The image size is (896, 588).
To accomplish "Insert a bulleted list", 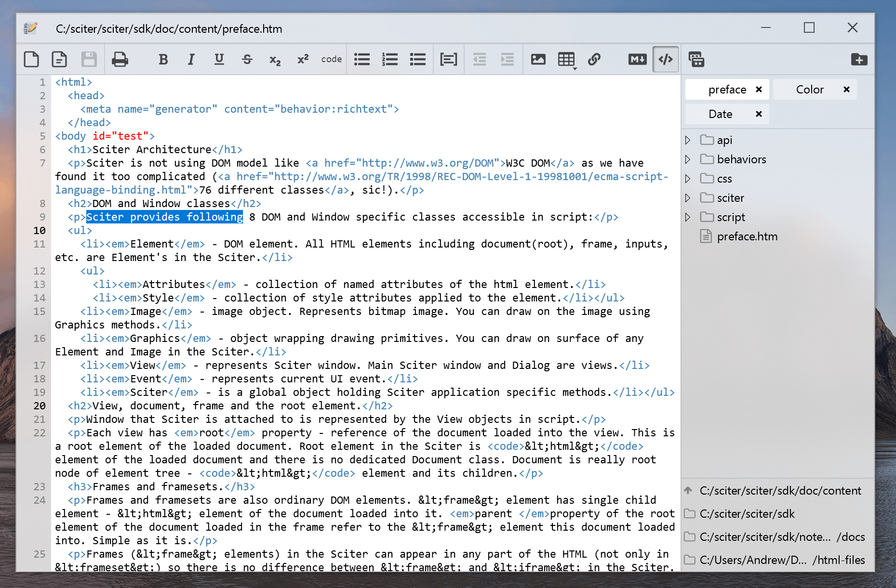I will 362,59.
